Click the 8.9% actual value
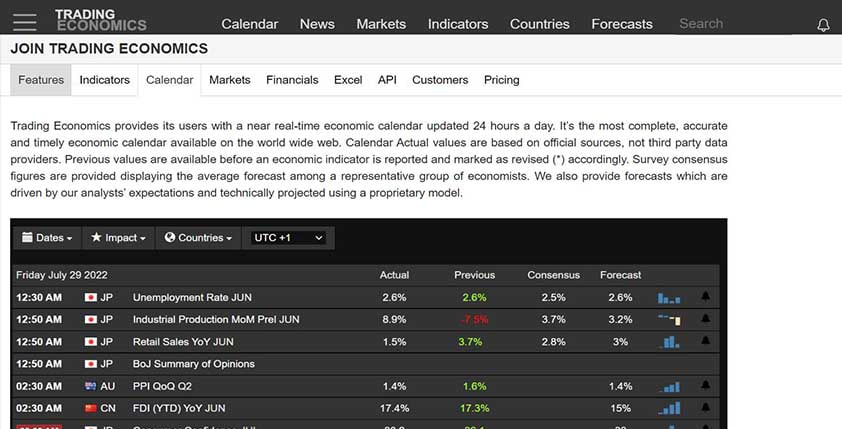This screenshot has height=429, width=842. click(x=394, y=319)
